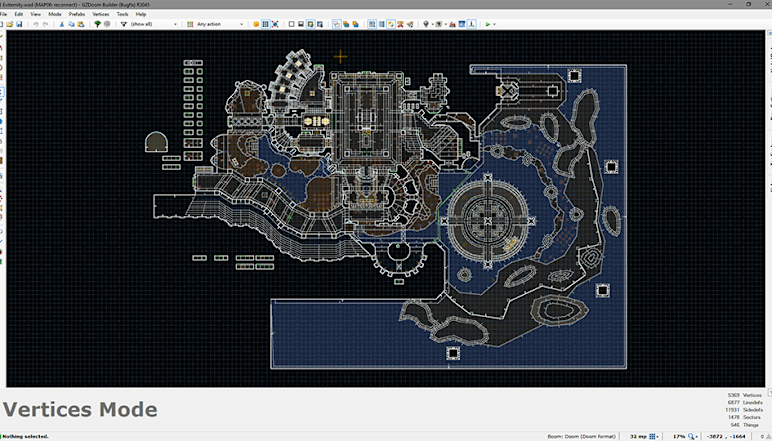Open the Help menu
The width and height of the screenshot is (772, 441).
pyautogui.click(x=141, y=14)
